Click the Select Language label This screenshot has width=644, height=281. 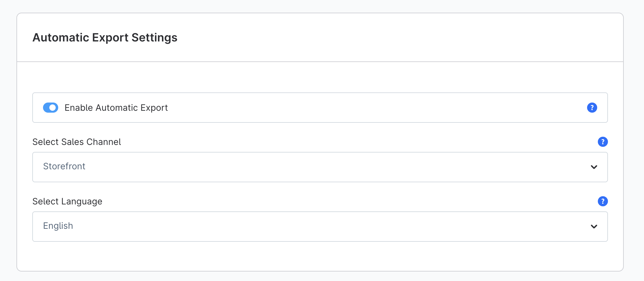click(x=67, y=201)
